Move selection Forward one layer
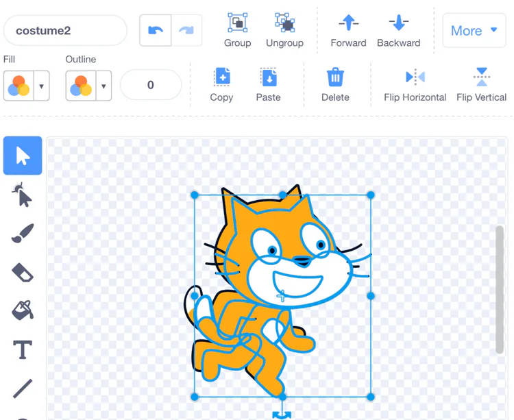This screenshot has width=514, height=420. pyautogui.click(x=348, y=30)
